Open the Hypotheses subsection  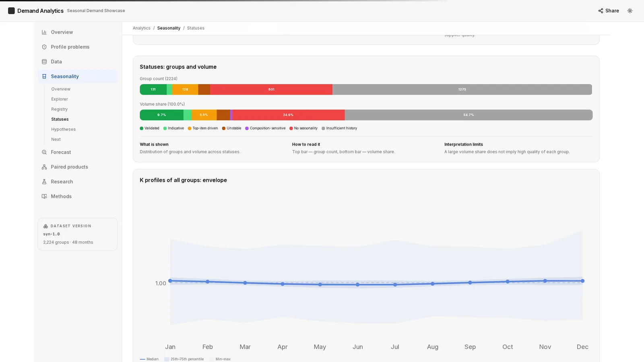[x=64, y=130]
